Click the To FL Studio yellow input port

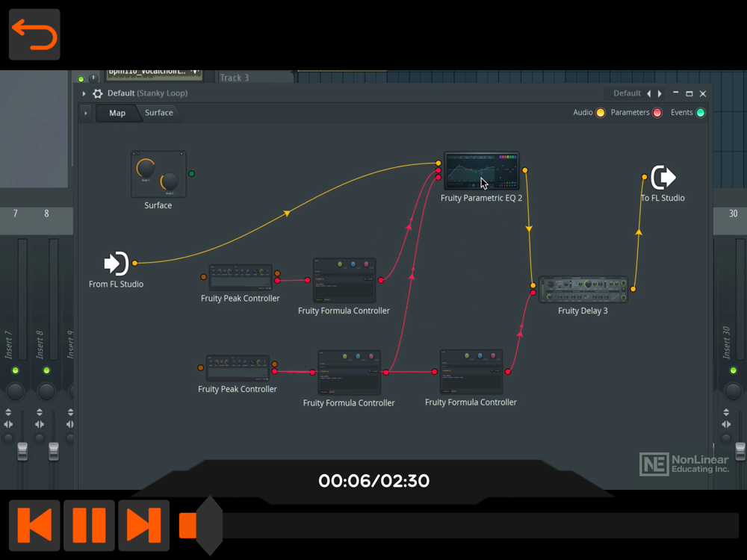click(x=644, y=177)
